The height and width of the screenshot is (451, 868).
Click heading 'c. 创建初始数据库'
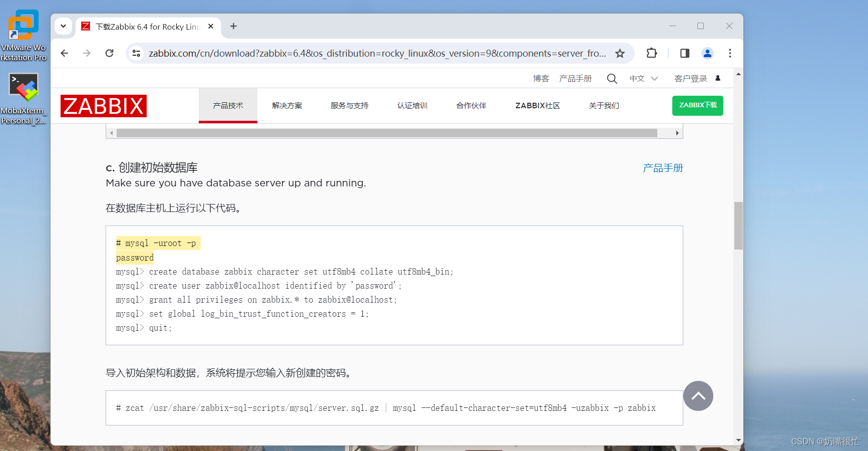pyautogui.click(x=152, y=167)
